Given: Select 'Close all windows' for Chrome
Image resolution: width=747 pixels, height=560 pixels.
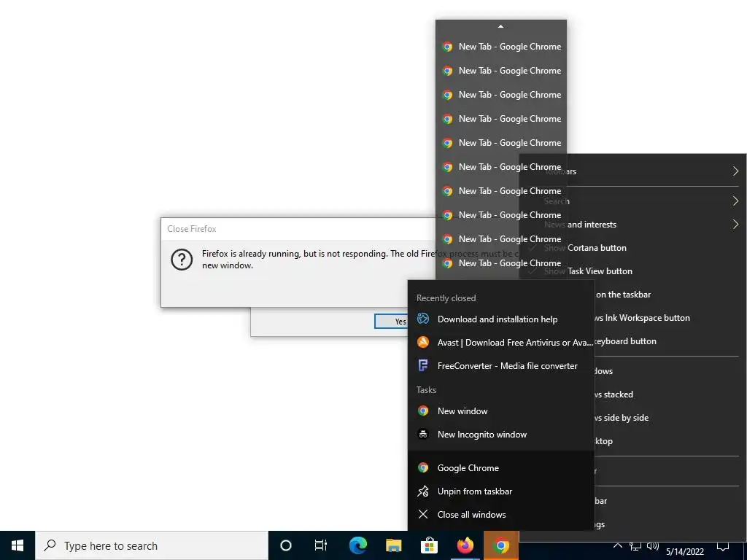Looking at the screenshot, I should pos(500,514).
